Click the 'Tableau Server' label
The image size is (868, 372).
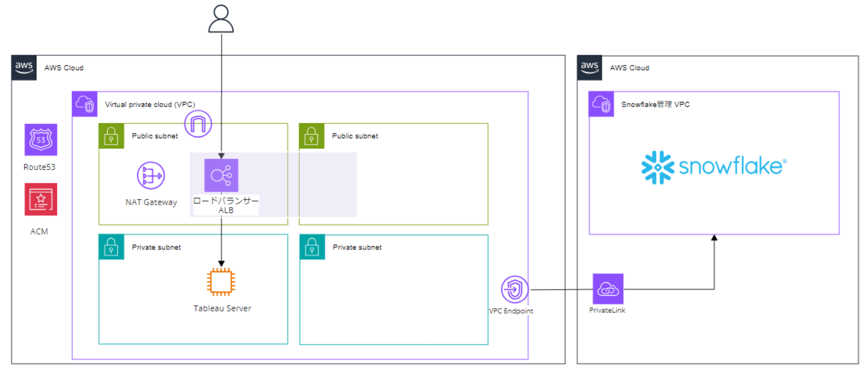222,308
